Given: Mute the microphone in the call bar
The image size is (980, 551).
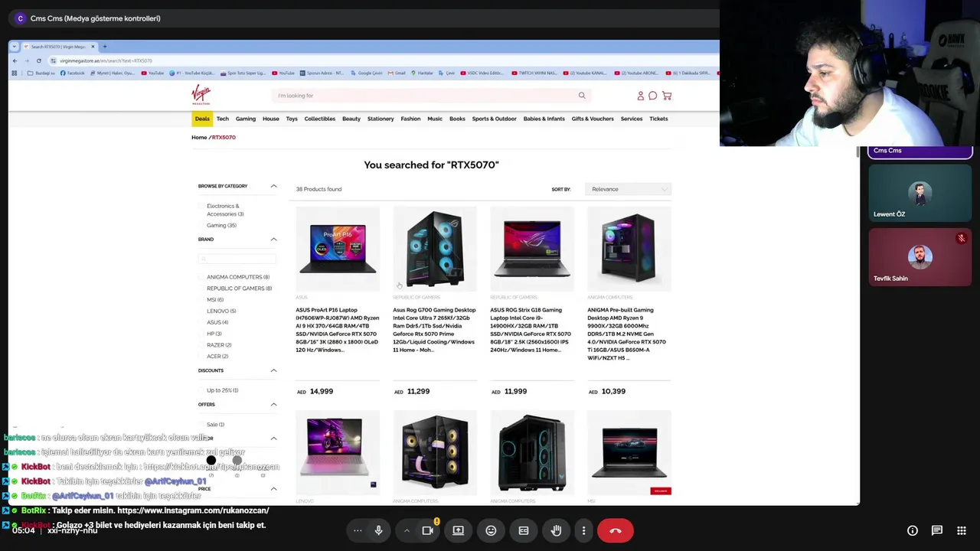Looking at the screenshot, I should pos(378,530).
